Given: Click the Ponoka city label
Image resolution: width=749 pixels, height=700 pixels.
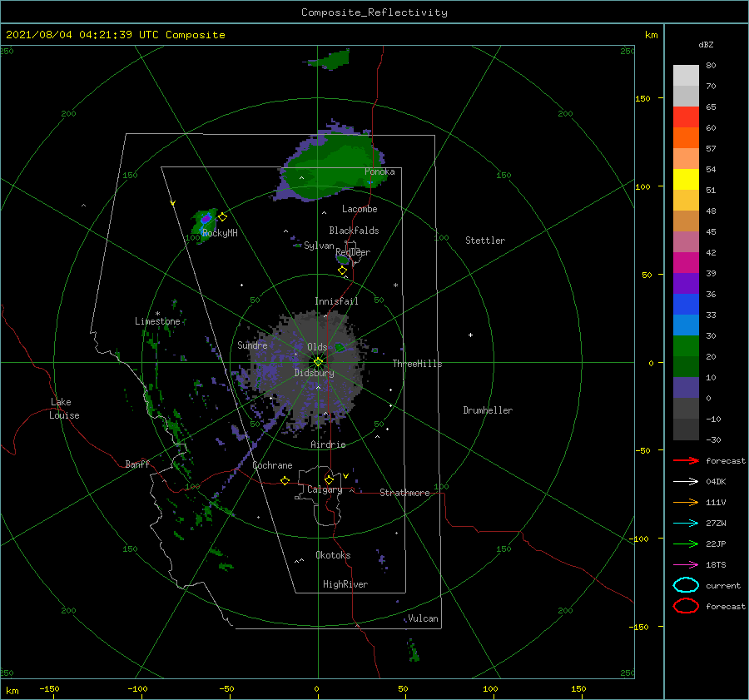Looking at the screenshot, I should point(379,171).
